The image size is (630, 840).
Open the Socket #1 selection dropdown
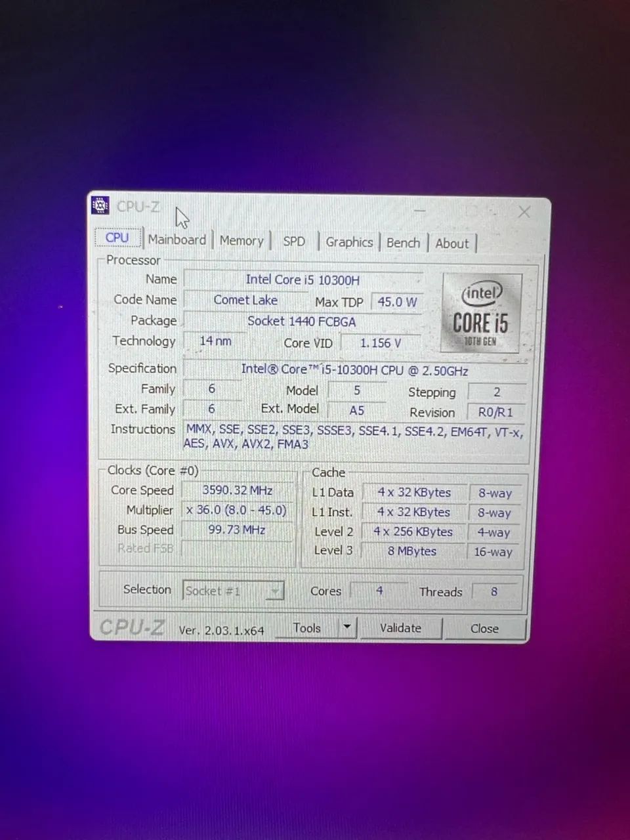[x=233, y=591]
